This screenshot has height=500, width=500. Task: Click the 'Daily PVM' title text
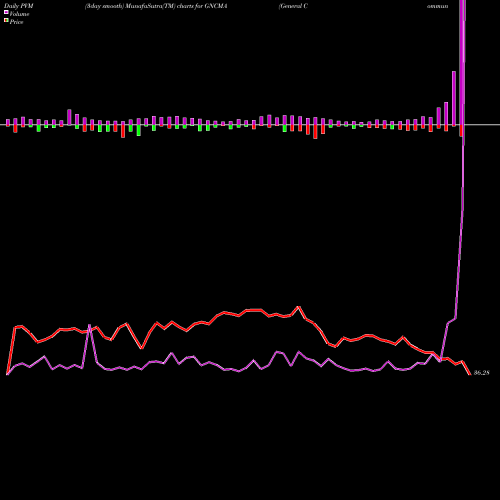point(19,6)
